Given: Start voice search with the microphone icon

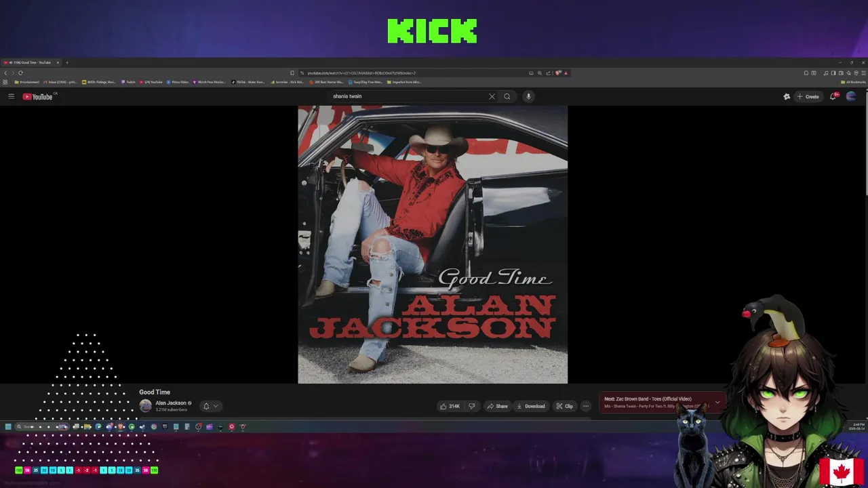Looking at the screenshot, I should point(528,96).
